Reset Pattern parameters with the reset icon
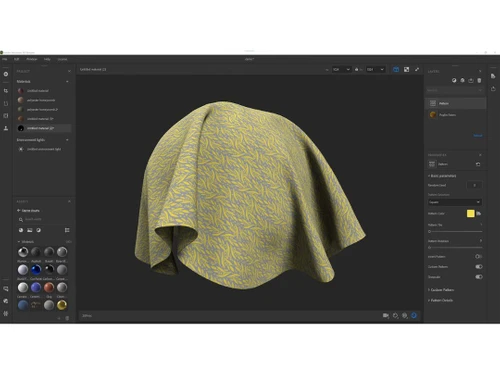This screenshot has height=375, width=500. tap(478, 164)
